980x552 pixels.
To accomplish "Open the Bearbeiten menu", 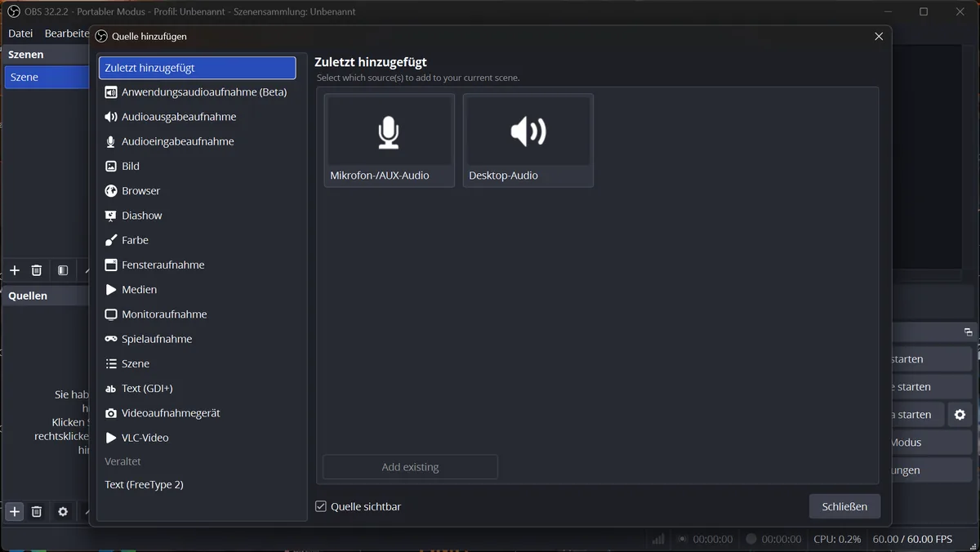I will [66, 33].
